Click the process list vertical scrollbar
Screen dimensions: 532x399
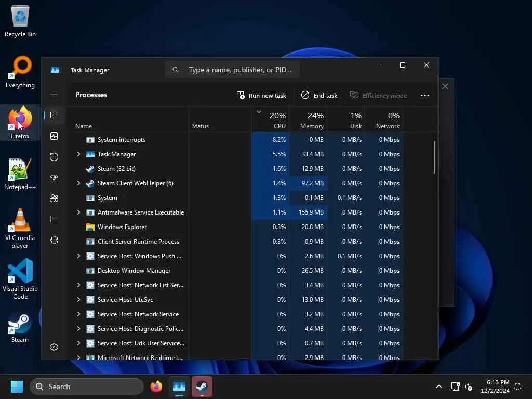(434, 158)
